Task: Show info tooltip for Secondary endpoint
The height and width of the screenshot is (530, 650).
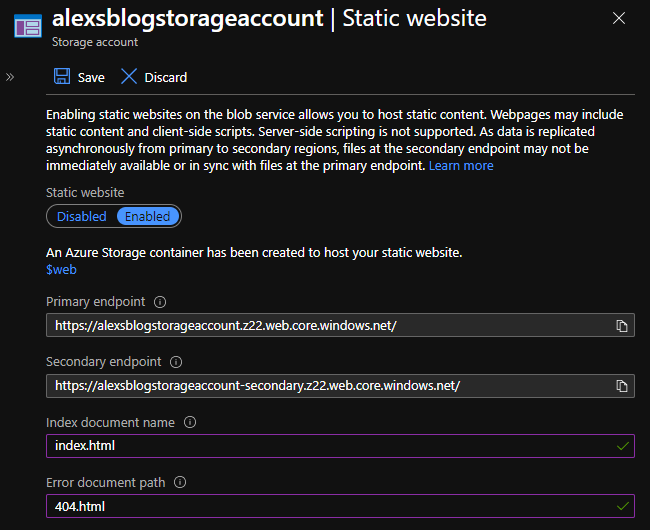Action: 177,362
